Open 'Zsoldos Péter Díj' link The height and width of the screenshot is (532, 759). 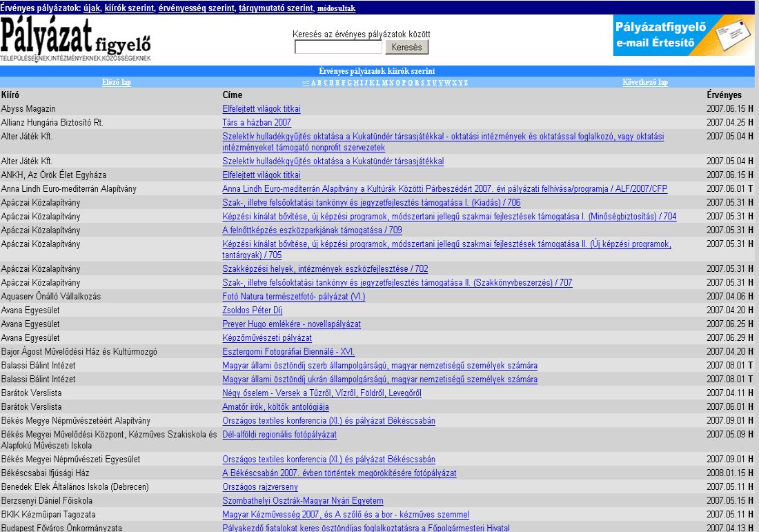pyautogui.click(x=252, y=310)
